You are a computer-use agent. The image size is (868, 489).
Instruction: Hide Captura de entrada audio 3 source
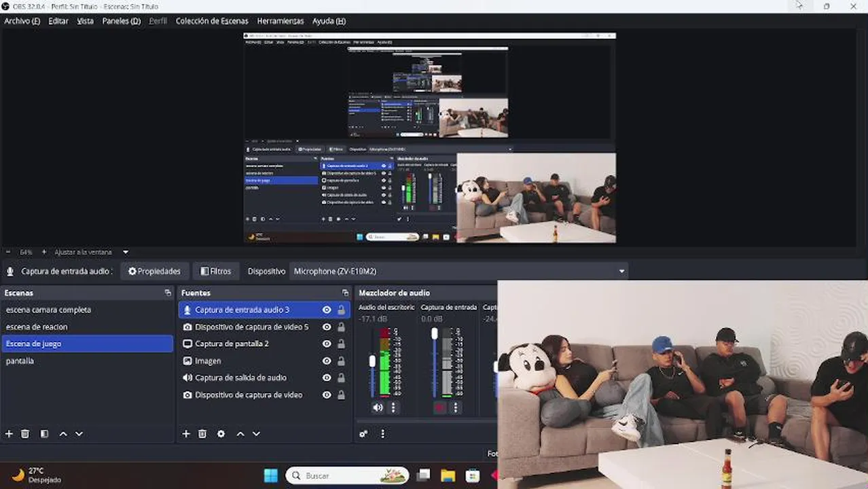[327, 310]
